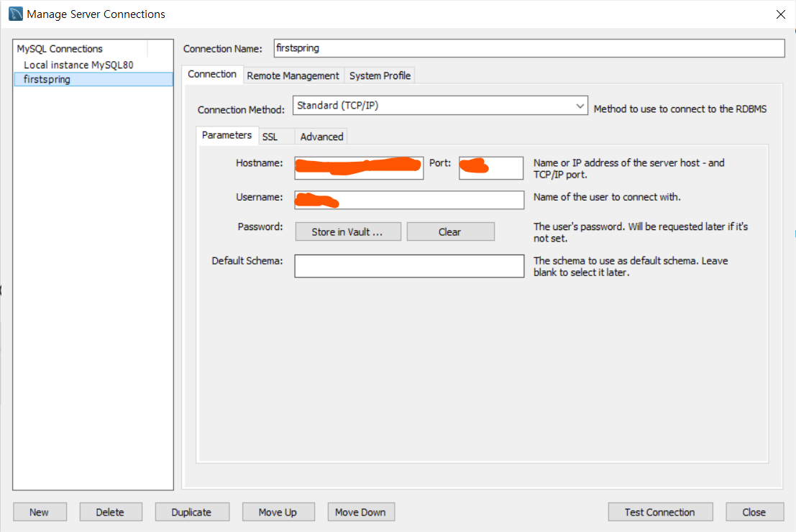Image resolution: width=796 pixels, height=532 pixels.
Task: Click the Clear password button
Action: (x=450, y=232)
